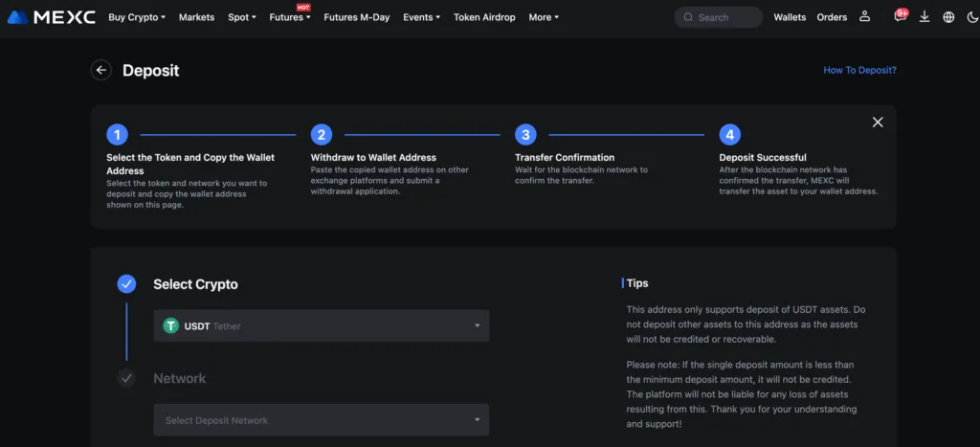
Task: Click the USDT Tether coin icon
Action: point(171,325)
